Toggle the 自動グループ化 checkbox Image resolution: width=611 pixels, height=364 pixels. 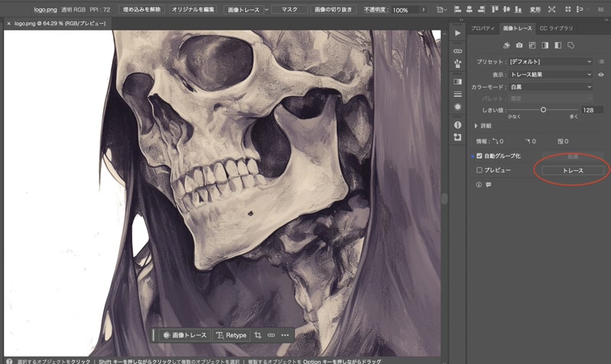click(480, 156)
